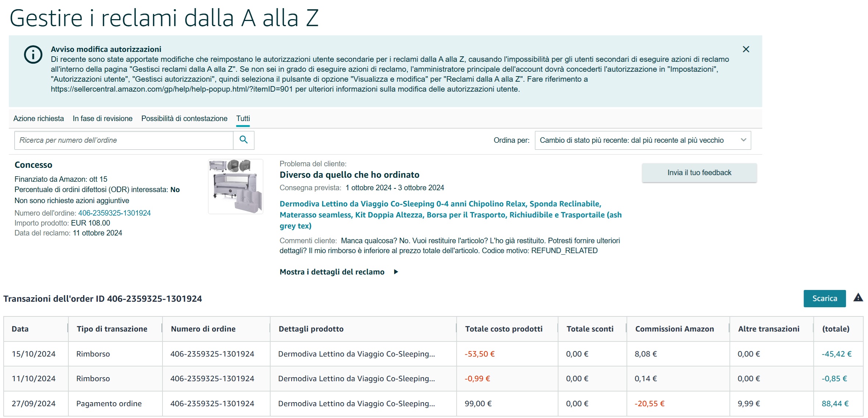Click the Importo prodotto EUR 108.00 text

pos(62,223)
